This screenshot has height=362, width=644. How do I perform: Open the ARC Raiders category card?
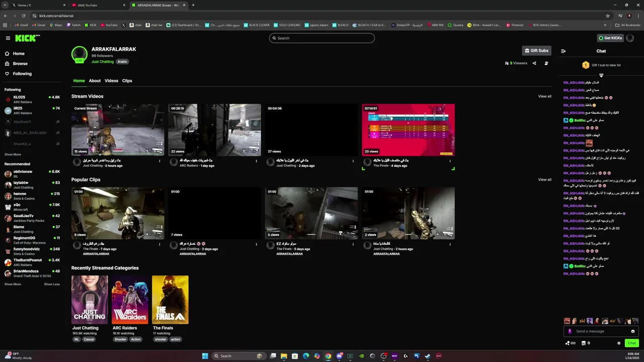pos(130,300)
